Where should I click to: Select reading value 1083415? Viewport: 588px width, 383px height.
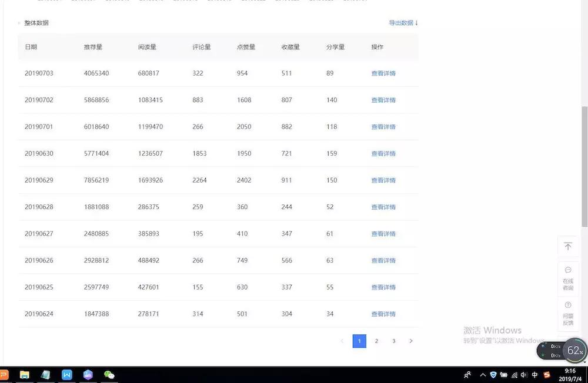pos(151,100)
